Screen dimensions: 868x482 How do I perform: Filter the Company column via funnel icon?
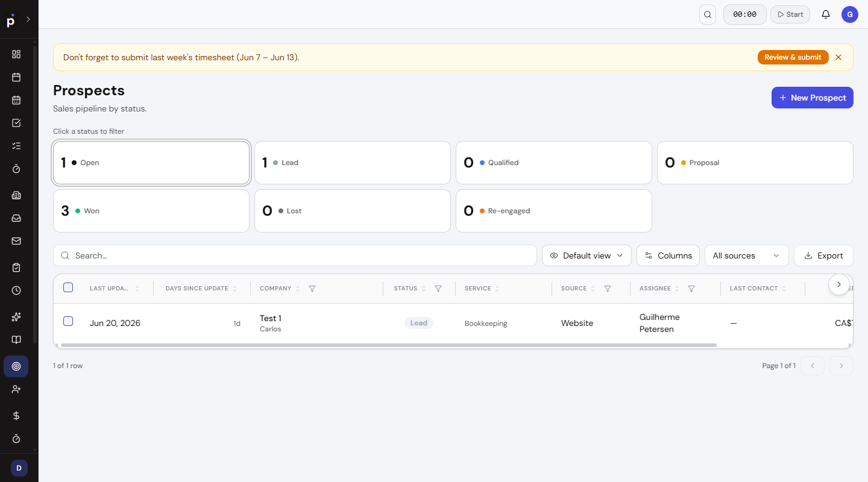312,289
